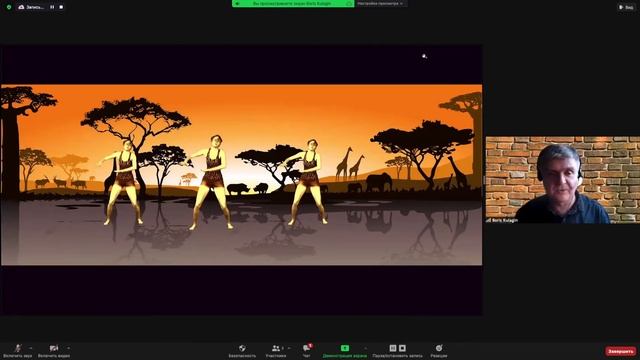
Task: Click the red End meeting button
Action: [620, 351]
